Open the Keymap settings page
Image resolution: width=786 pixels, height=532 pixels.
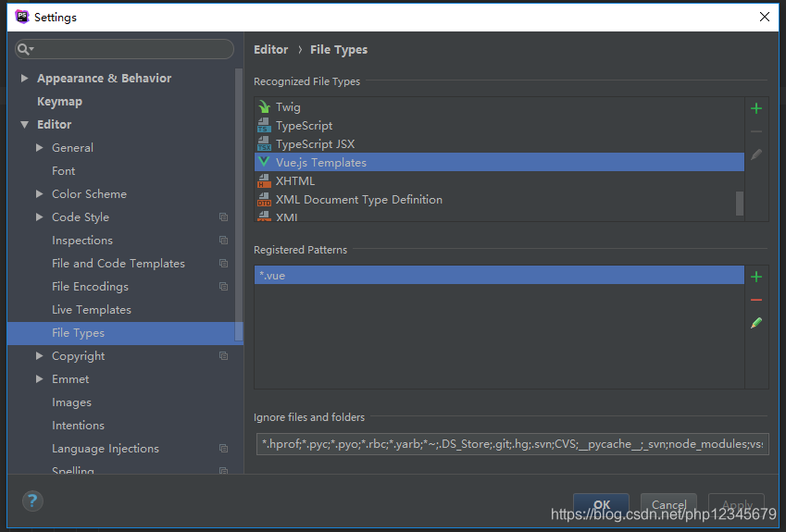(59, 102)
